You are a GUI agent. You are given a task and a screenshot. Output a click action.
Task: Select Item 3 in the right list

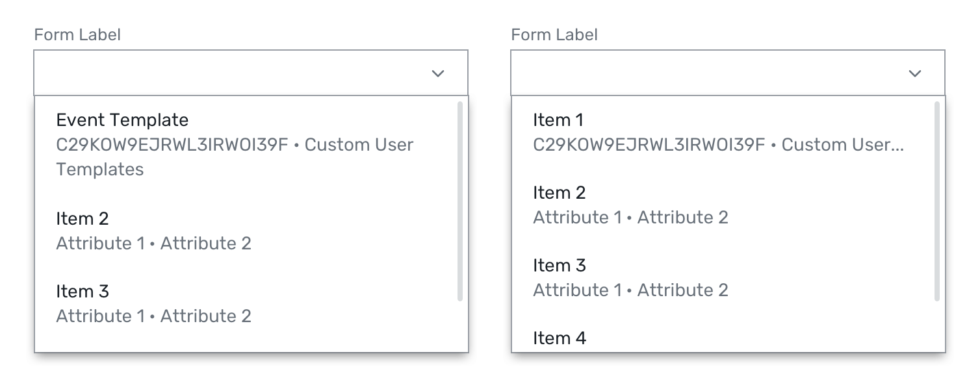point(723,277)
